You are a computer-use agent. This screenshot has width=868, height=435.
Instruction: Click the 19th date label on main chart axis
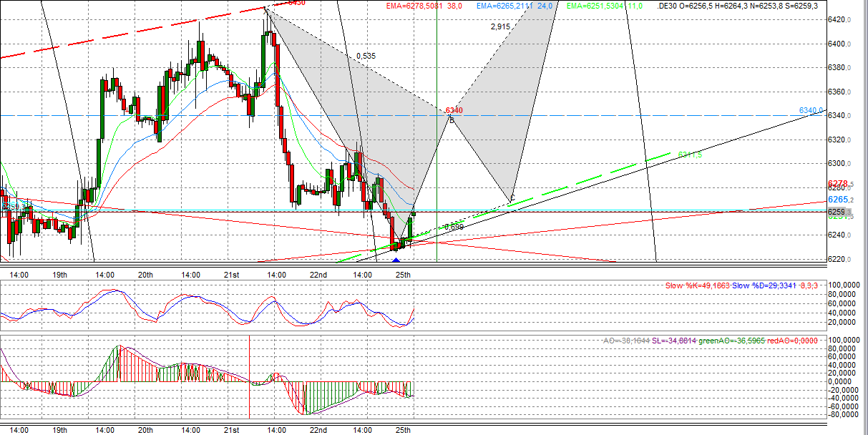[x=60, y=275]
